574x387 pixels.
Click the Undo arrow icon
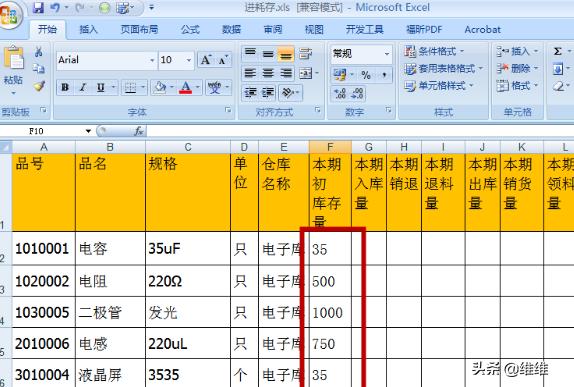tap(55, 7)
